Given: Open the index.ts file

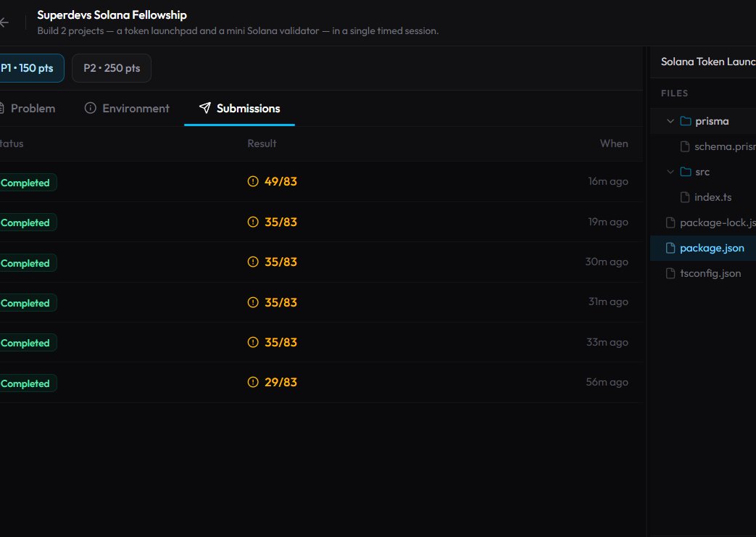Looking at the screenshot, I should 713,197.
